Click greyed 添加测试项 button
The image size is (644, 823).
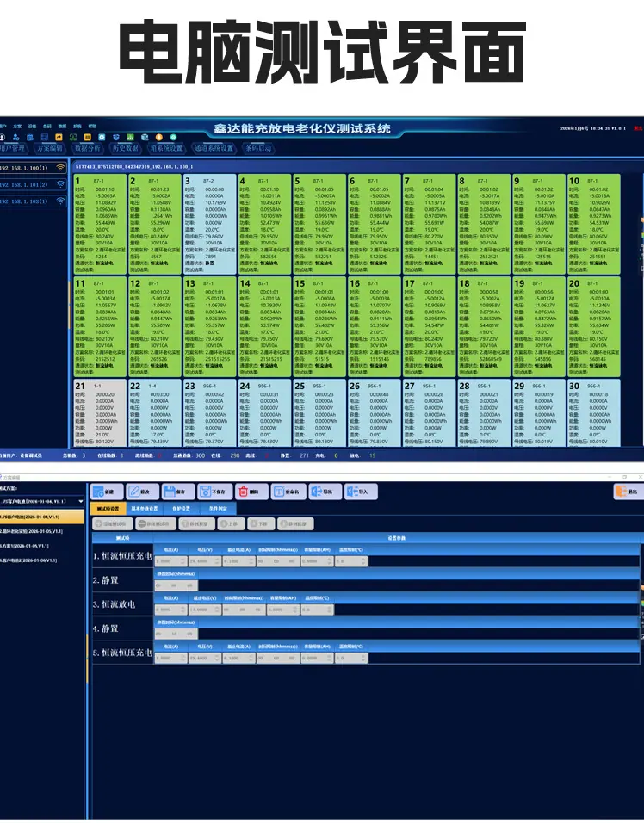click(113, 523)
